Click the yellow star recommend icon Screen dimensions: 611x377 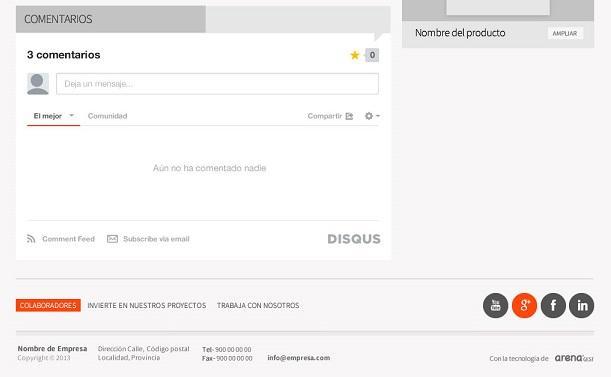click(355, 55)
